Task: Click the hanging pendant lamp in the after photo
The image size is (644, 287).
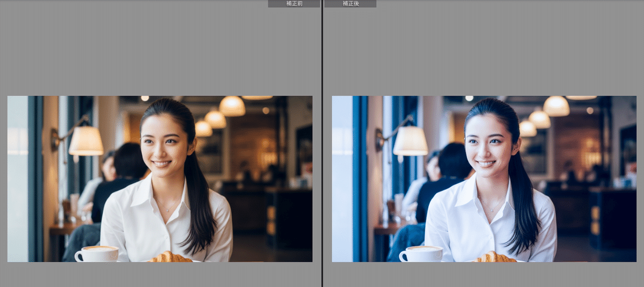Action: pos(557,106)
